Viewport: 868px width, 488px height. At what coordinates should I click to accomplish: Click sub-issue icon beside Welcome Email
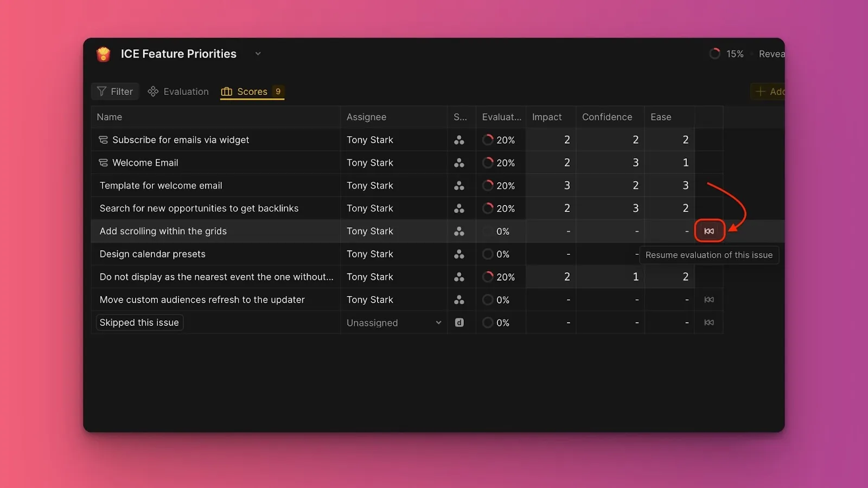click(x=103, y=163)
